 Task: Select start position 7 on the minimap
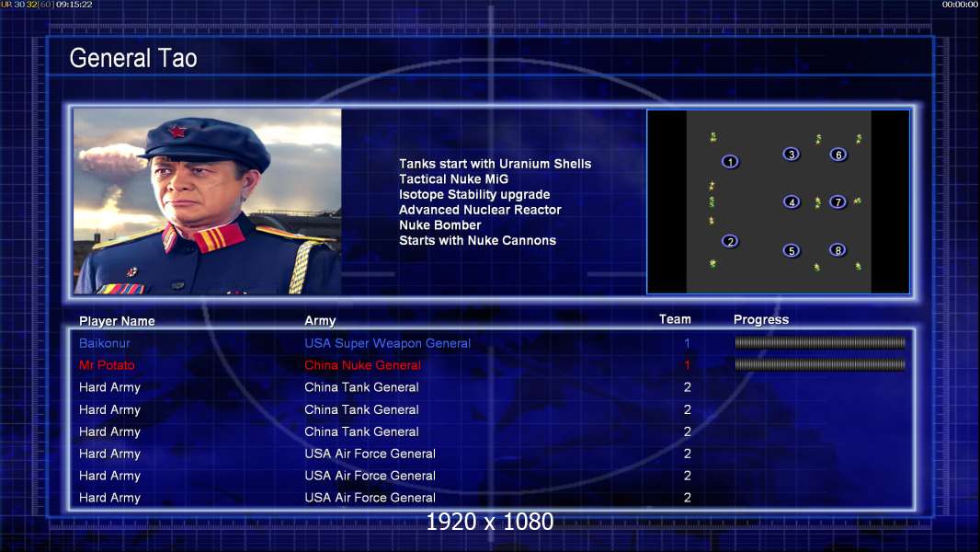click(838, 201)
